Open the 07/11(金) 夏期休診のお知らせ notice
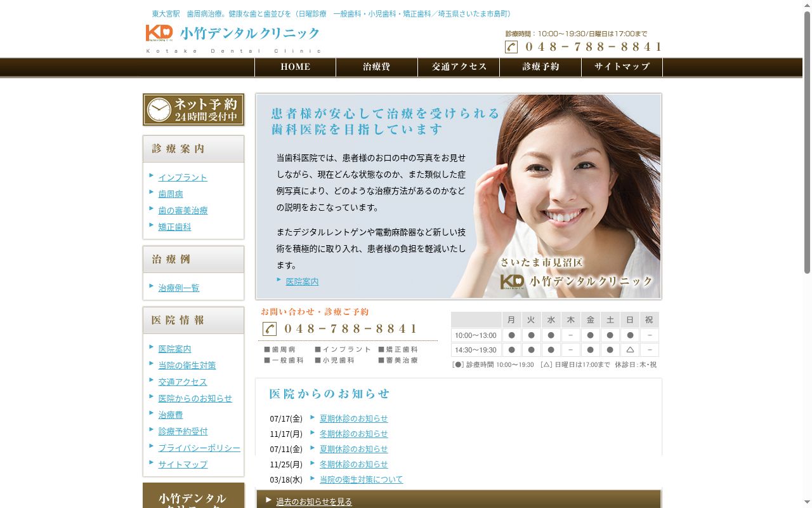 pos(353,449)
